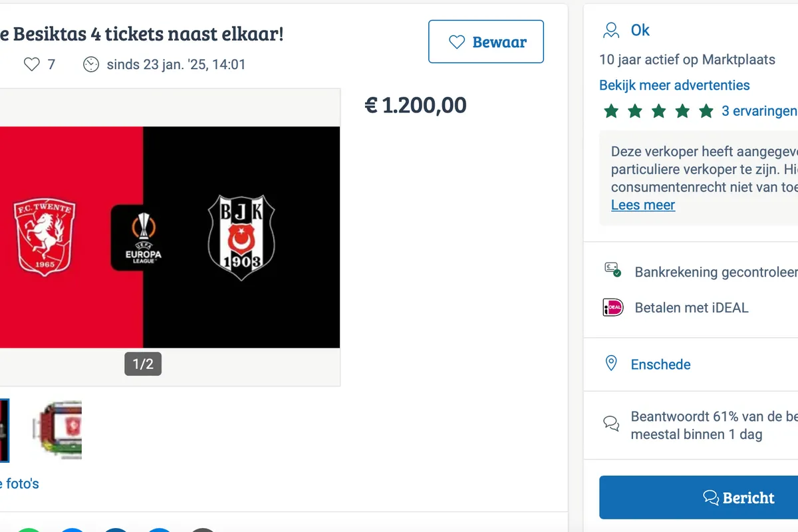Image resolution: width=798 pixels, height=532 pixels.
Task: Open all photos via the foto's link
Action: (x=19, y=483)
